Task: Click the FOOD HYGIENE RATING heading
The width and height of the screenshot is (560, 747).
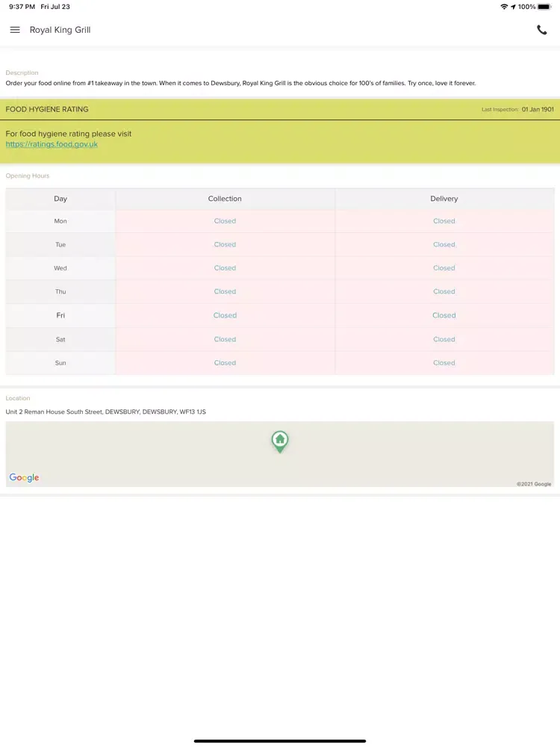Action: coord(47,109)
